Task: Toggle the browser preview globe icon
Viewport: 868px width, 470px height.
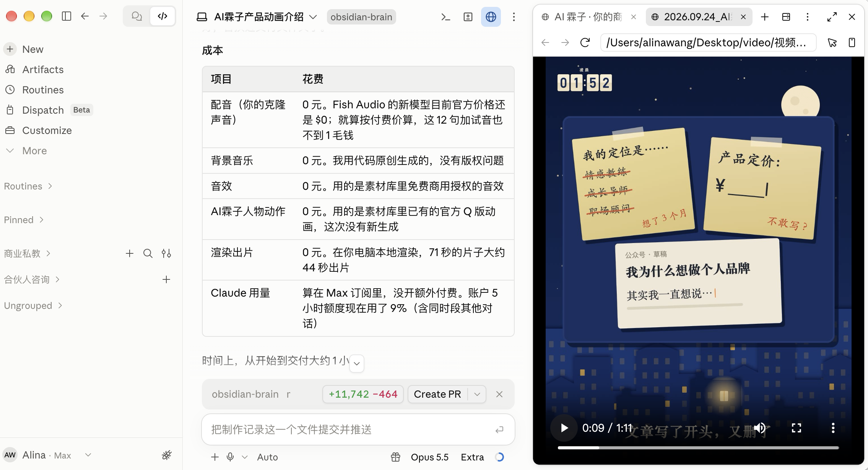Action: coord(491,17)
